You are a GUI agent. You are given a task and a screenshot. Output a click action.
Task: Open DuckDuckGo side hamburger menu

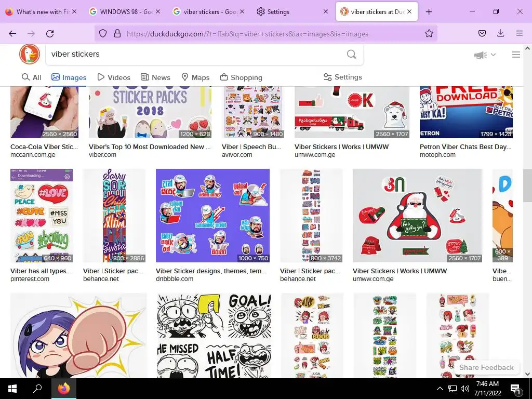point(516,55)
